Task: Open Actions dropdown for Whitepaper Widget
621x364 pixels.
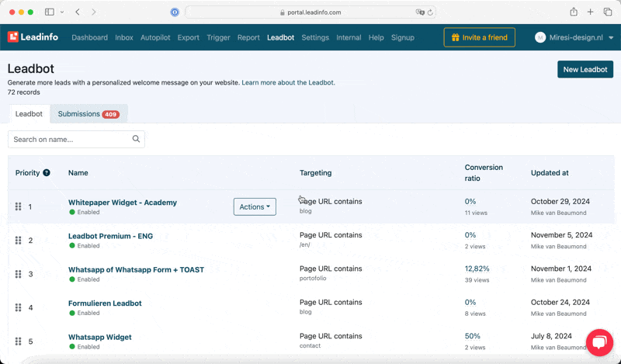Action: coord(255,206)
